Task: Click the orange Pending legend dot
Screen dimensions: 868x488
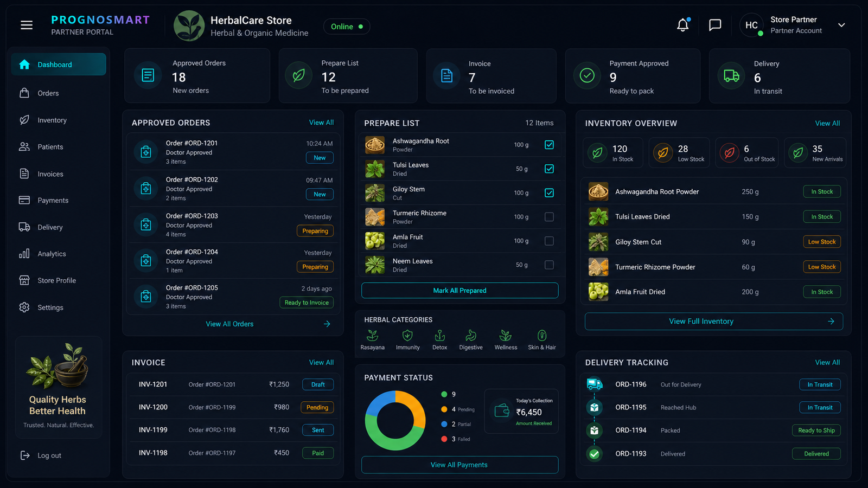Action: click(x=444, y=409)
